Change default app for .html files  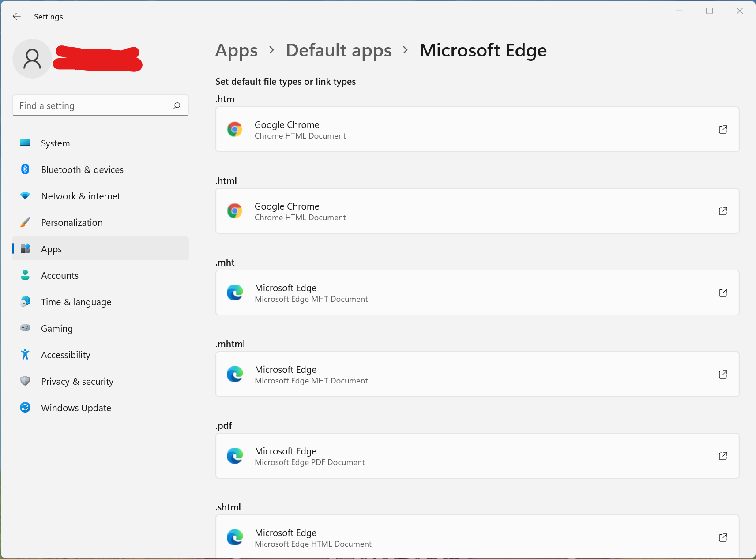(477, 211)
